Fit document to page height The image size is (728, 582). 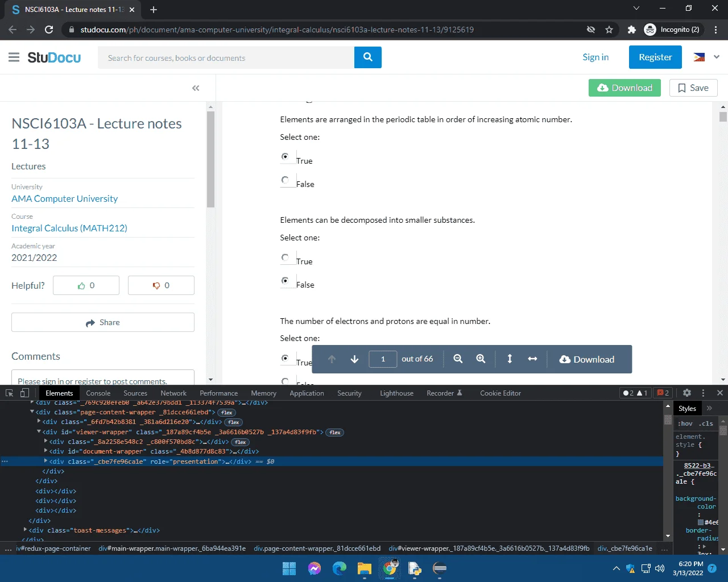click(510, 359)
